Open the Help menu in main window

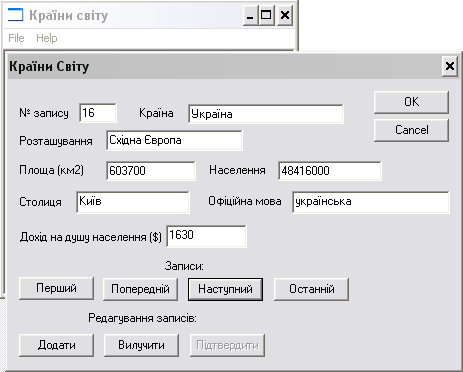pos(47,38)
